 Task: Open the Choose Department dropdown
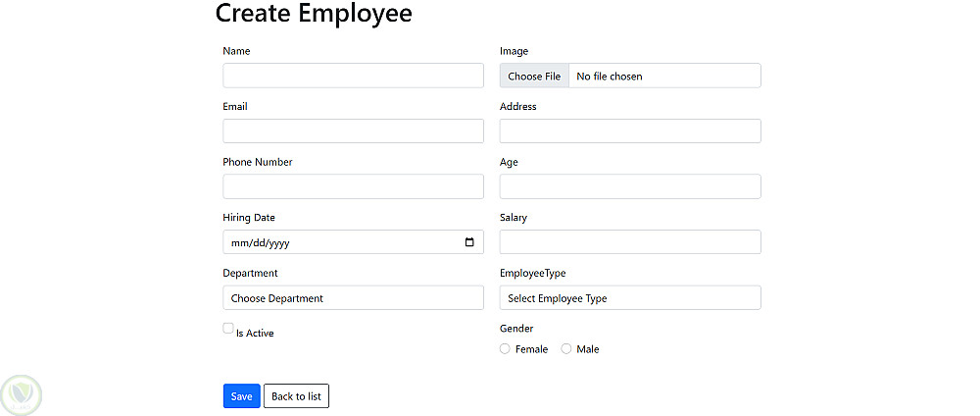point(353,298)
